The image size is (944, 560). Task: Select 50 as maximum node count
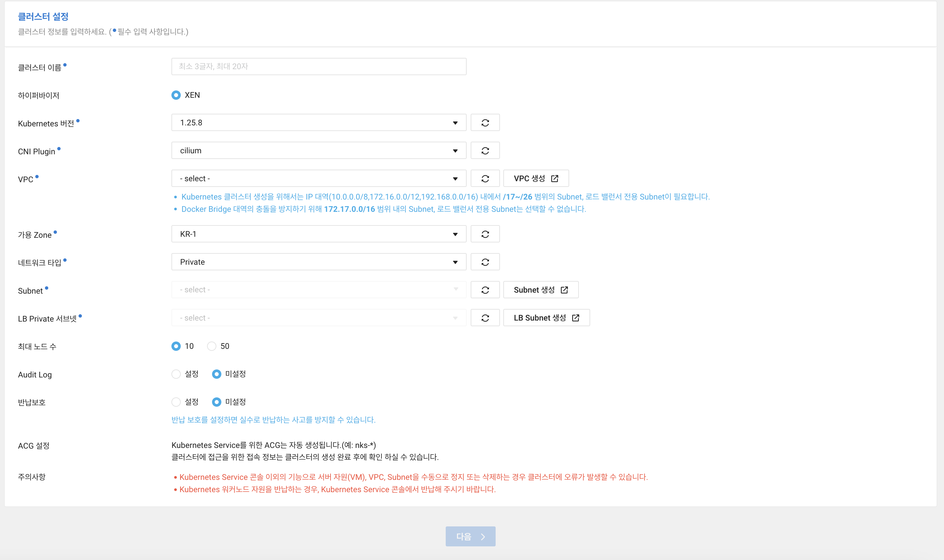[211, 346]
